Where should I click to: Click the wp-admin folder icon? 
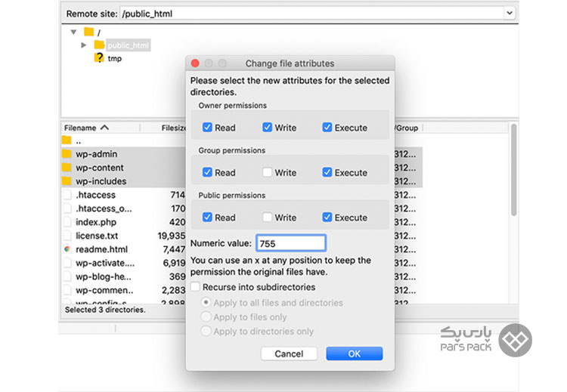point(67,154)
